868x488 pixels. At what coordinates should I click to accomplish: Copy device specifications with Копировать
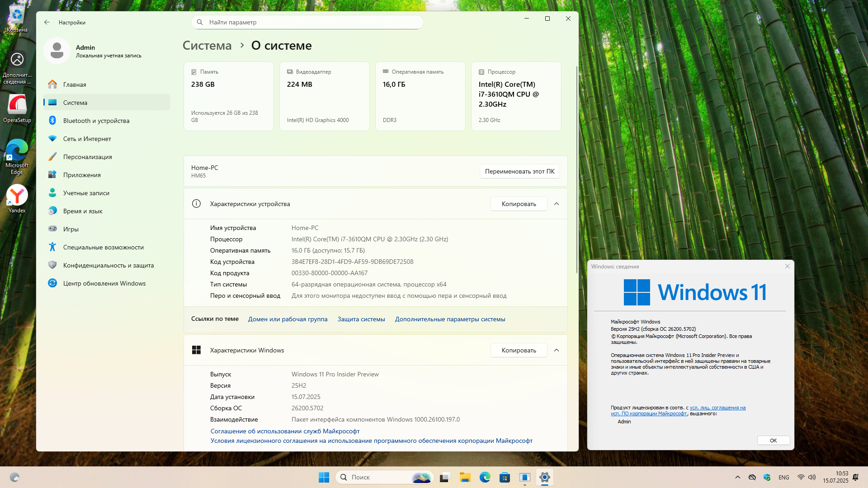[x=519, y=204]
